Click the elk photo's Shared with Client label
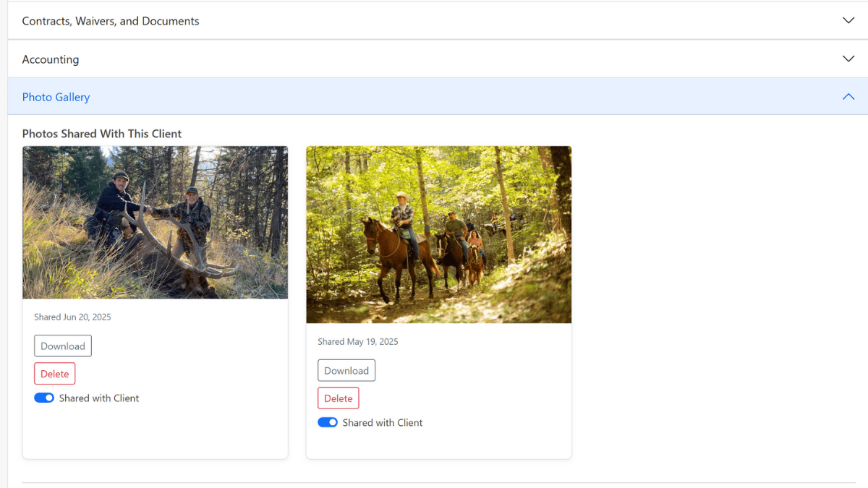868x488 pixels. [x=99, y=398]
